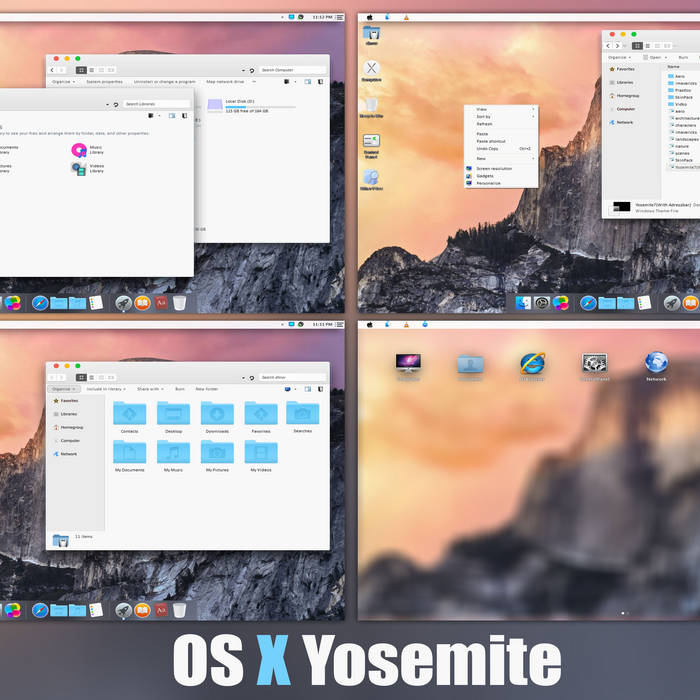Launch Finder from the dock
The image size is (700, 700).
pyautogui.click(x=523, y=303)
